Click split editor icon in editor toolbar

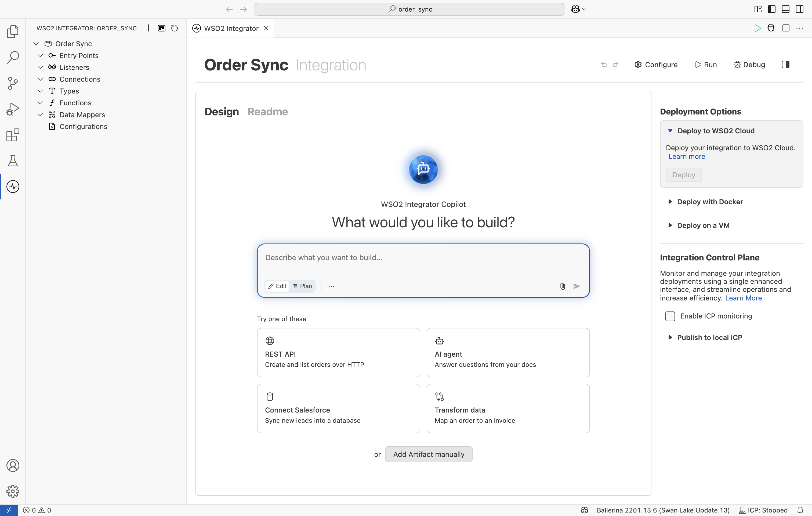tap(786, 28)
